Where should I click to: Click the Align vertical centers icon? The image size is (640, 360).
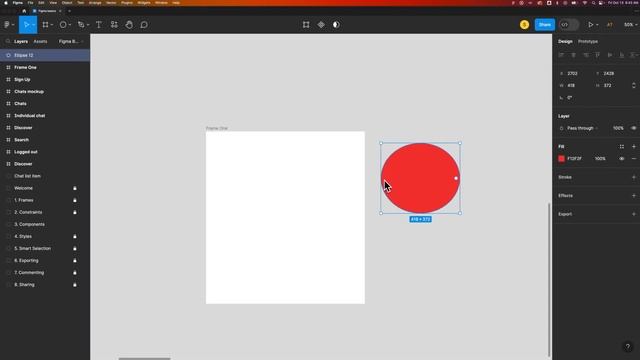tap(610, 55)
